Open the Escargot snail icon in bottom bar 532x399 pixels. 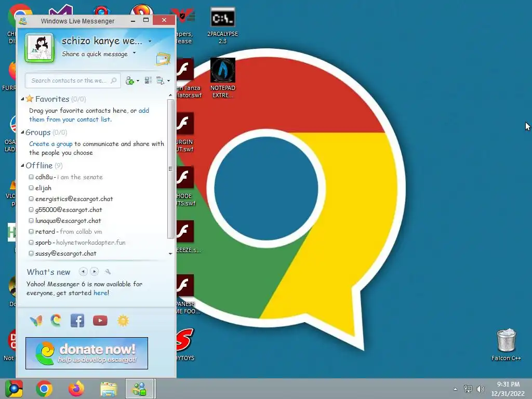56,320
